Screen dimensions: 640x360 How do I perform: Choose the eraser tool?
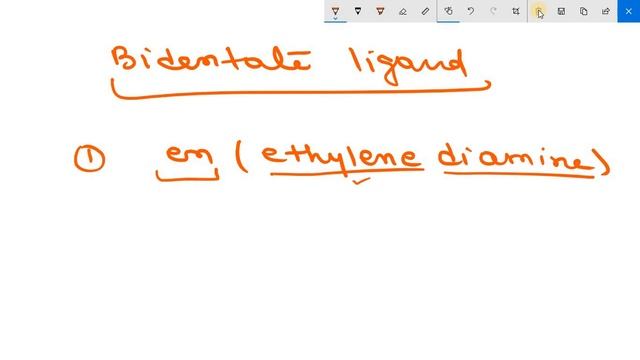point(402,11)
